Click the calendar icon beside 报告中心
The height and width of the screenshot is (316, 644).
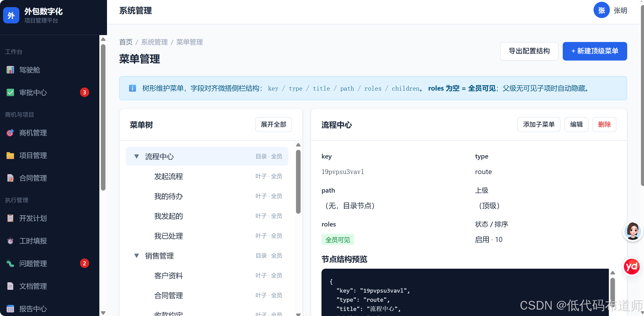pyautogui.click(x=10, y=309)
